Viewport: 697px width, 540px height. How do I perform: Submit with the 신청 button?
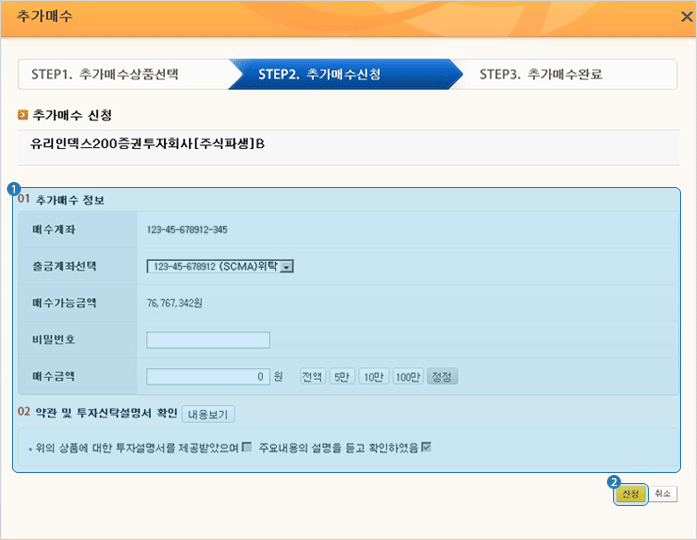(630, 494)
